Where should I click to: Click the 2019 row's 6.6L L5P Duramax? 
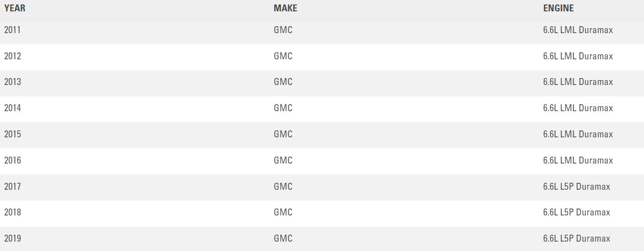point(576,239)
